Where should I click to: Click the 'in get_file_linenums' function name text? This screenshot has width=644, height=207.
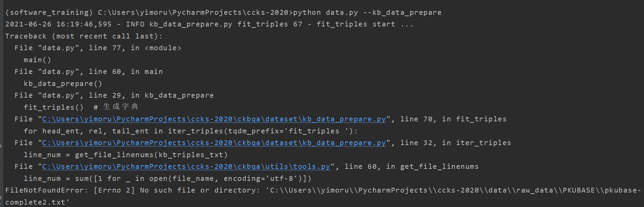pyautogui.click(x=432, y=166)
